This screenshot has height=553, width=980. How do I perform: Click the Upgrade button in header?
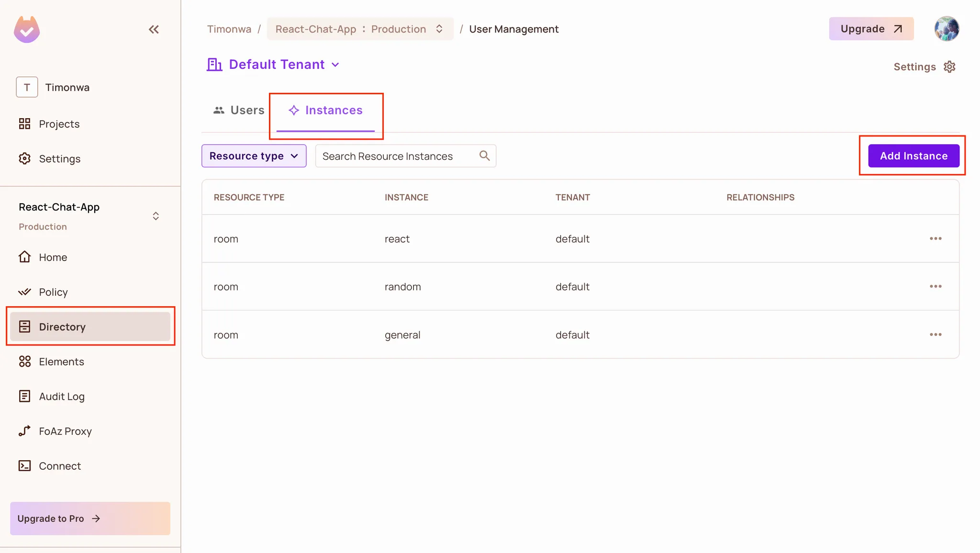pos(871,29)
